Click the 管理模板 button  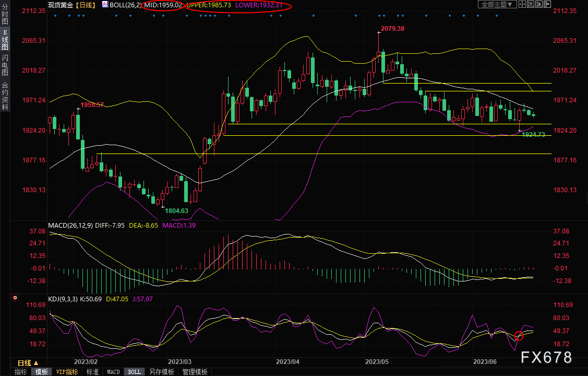coord(195,372)
